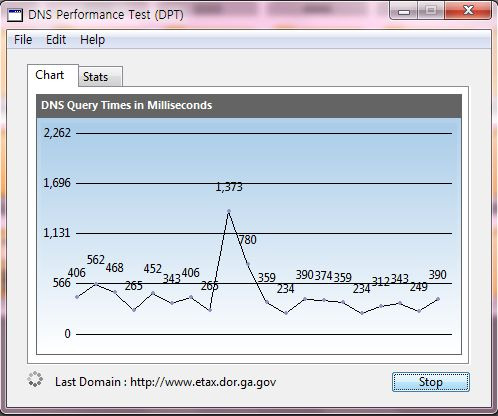The width and height of the screenshot is (498, 416).
Task: Switch to the Stats tab
Action: pyautogui.click(x=100, y=77)
